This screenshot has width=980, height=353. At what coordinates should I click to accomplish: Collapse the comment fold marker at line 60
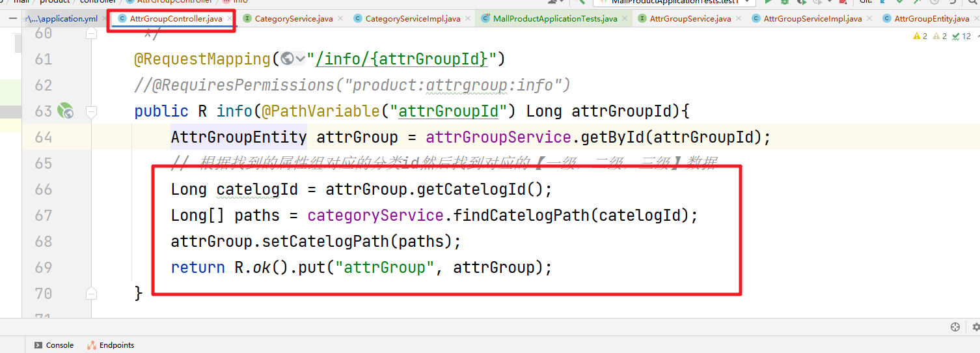[92, 32]
